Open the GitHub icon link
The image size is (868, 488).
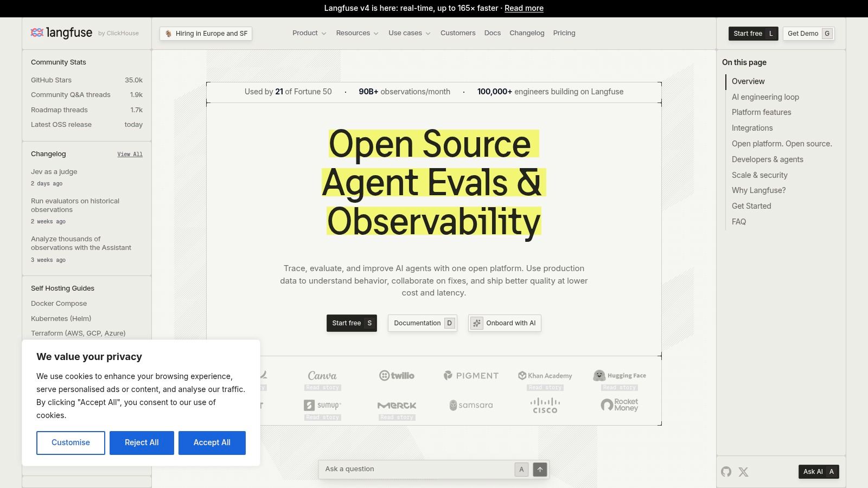pyautogui.click(x=726, y=472)
